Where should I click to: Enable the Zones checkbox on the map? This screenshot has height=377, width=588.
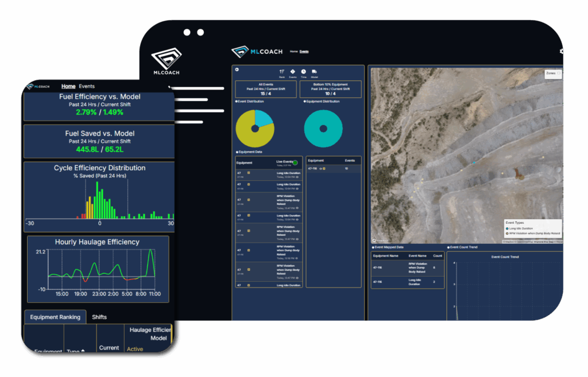click(x=559, y=73)
